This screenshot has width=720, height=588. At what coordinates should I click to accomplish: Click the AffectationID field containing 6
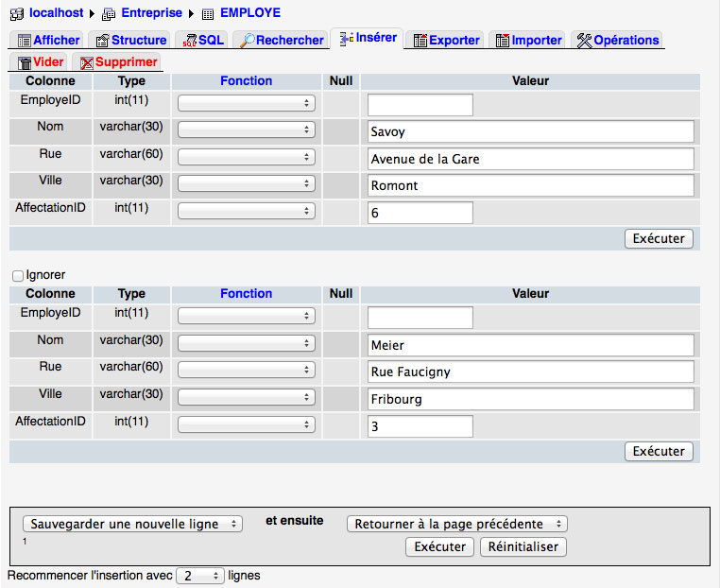tap(420, 213)
